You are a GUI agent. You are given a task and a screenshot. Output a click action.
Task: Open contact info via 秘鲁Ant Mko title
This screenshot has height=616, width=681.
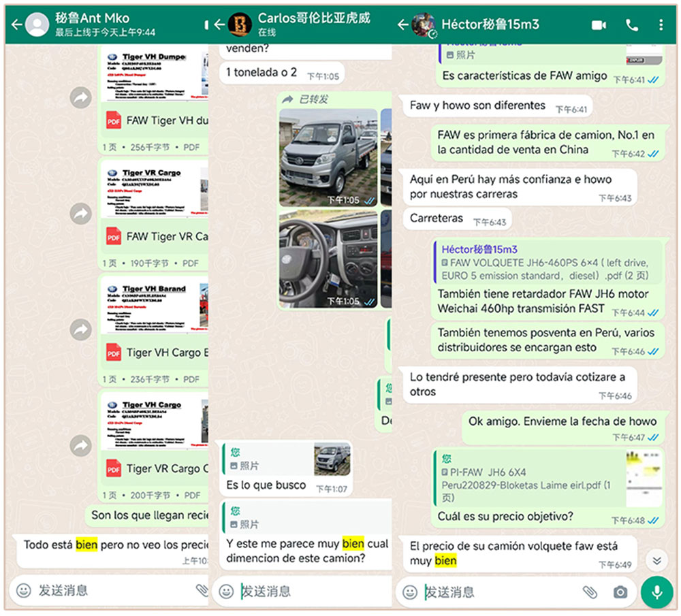(x=92, y=18)
